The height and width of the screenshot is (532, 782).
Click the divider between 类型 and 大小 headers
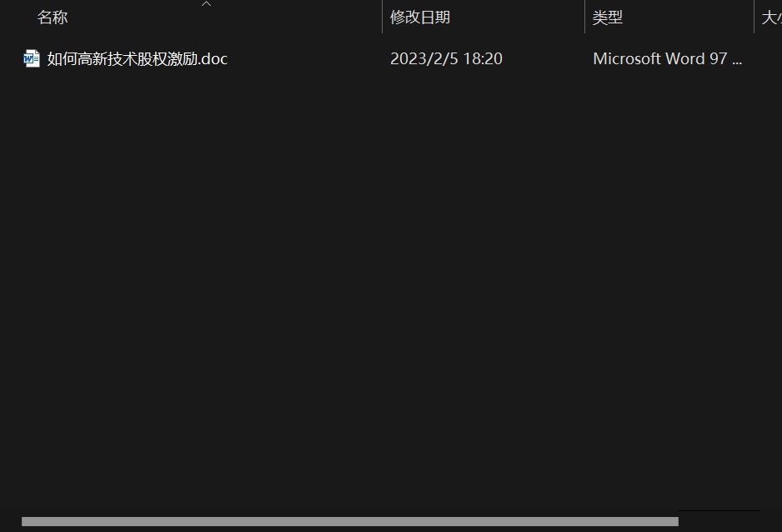coord(754,17)
